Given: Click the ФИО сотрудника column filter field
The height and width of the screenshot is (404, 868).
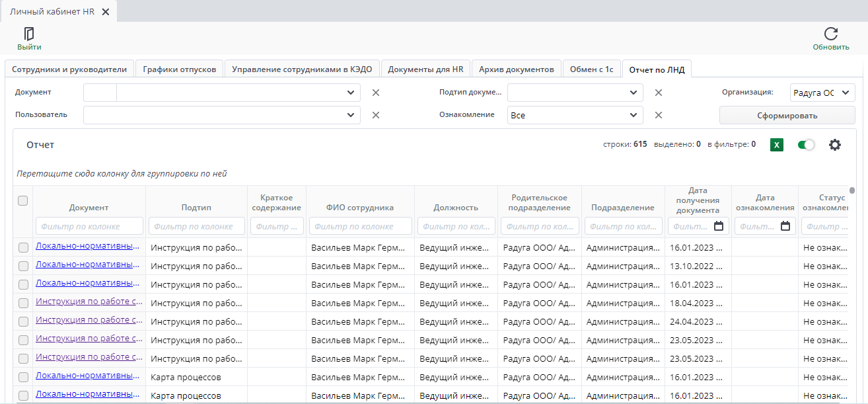Looking at the screenshot, I should coord(360,226).
